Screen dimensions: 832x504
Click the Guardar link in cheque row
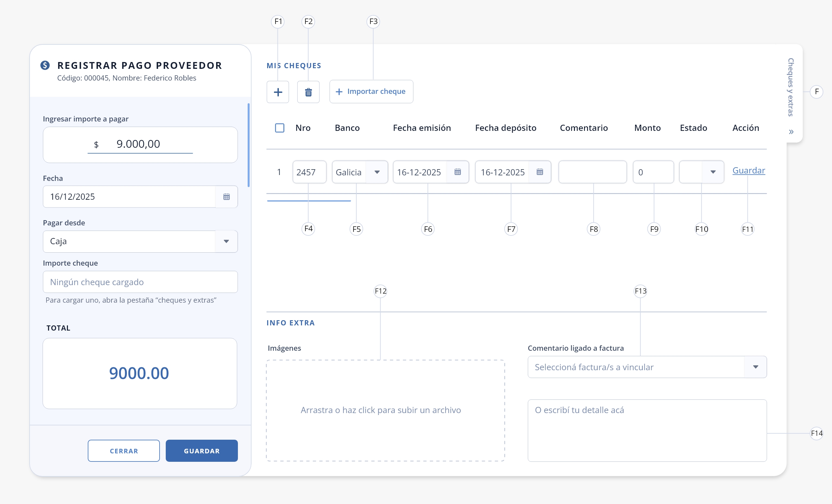point(748,171)
